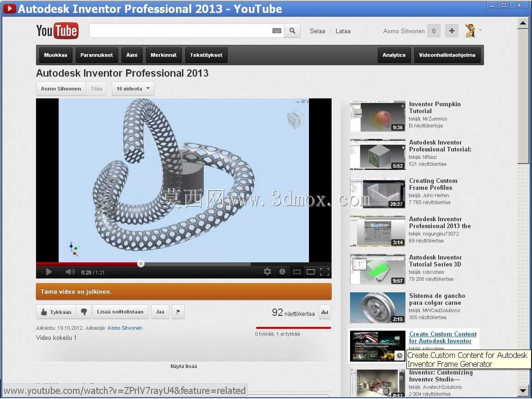Open the on-screen keyboard icon in search box
This screenshot has width=532, height=399.
(x=277, y=31)
